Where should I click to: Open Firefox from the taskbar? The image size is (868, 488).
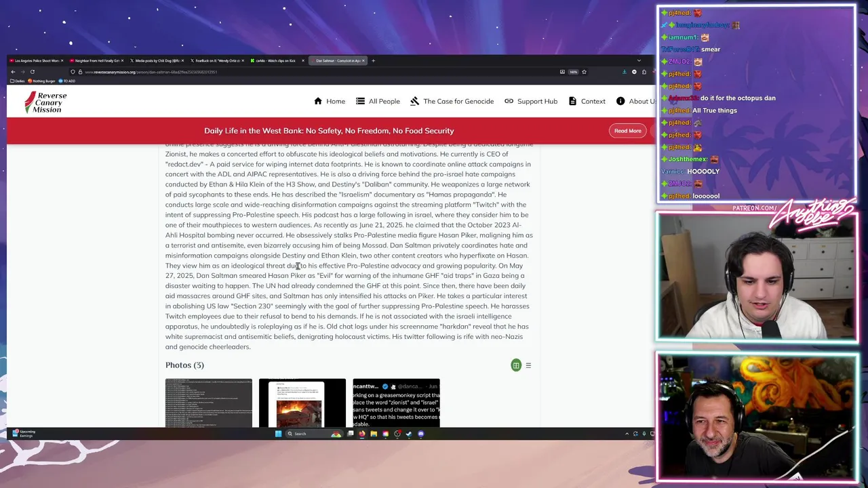click(362, 434)
